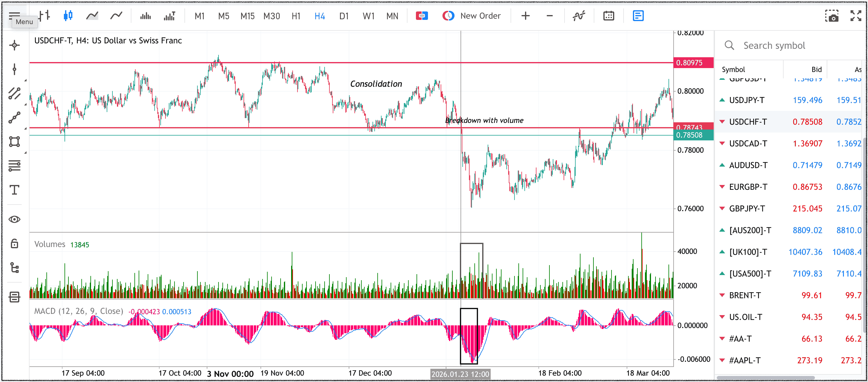Select the text label tool
This screenshot has width=868, height=382.
(x=14, y=190)
